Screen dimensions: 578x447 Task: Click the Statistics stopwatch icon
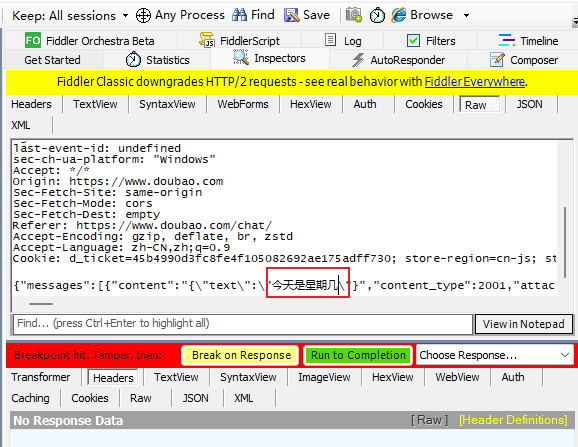point(133,60)
